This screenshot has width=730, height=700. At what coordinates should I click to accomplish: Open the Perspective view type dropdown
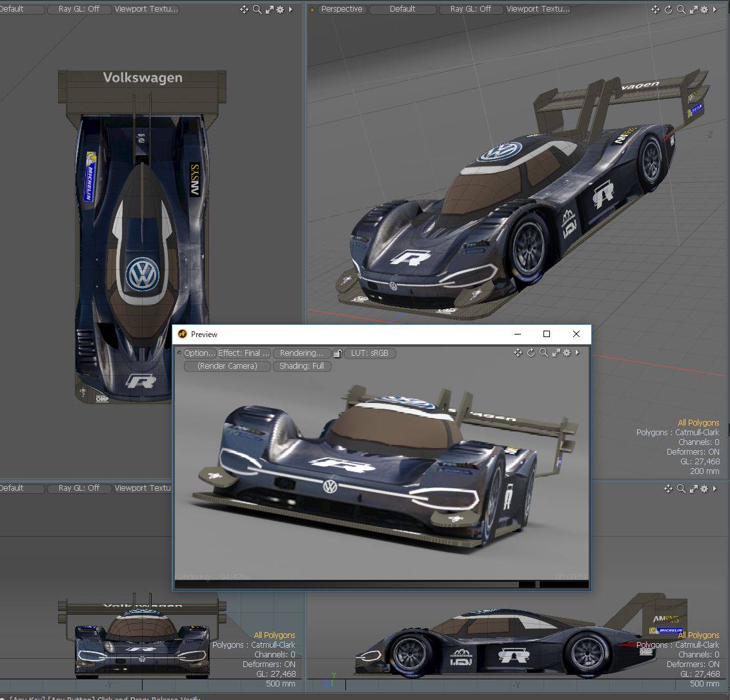tap(342, 9)
